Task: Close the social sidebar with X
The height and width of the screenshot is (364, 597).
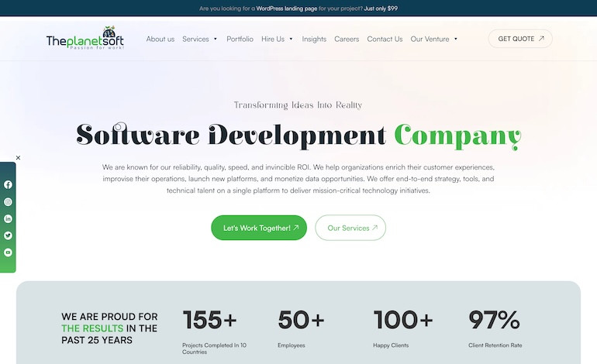Action: click(x=18, y=158)
